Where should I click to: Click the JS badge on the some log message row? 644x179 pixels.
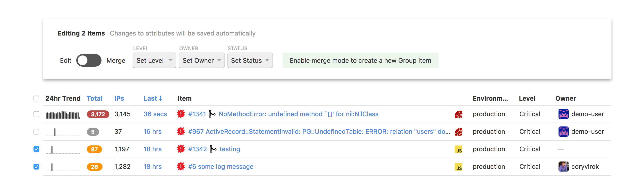[x=458, y=167]
